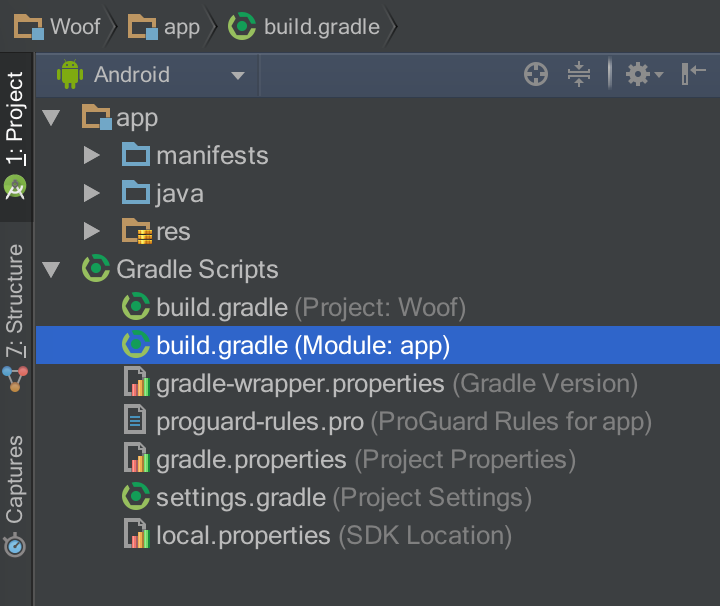Select the res folder row
The height and width of the screenshot is (606, 720).
coord(377,231)
